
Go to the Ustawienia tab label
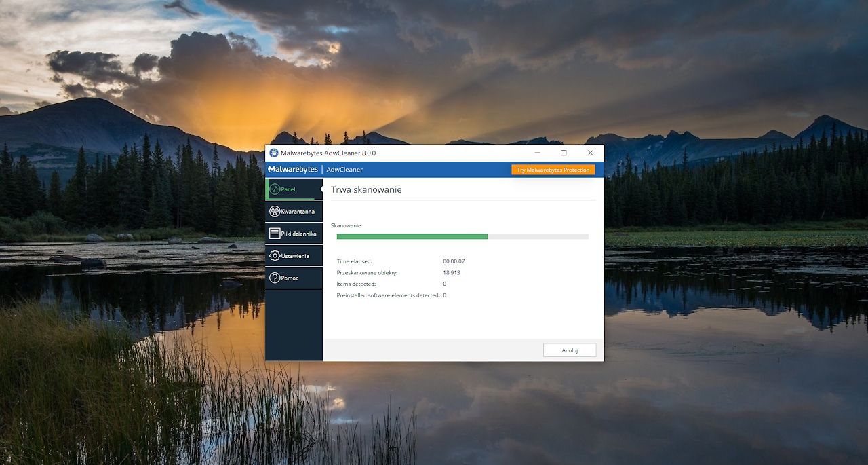(295, 256)
